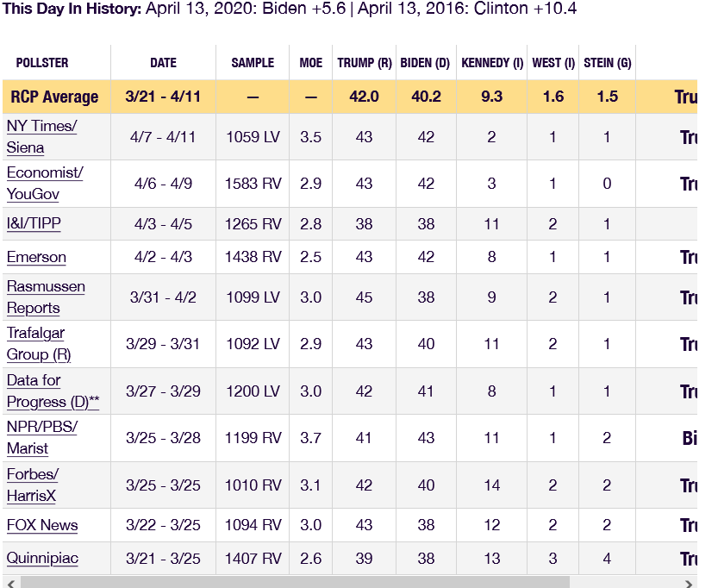Click the WEST (I) column header
Viewport: 718px width, 588px height.
click(x=553, y=63)
